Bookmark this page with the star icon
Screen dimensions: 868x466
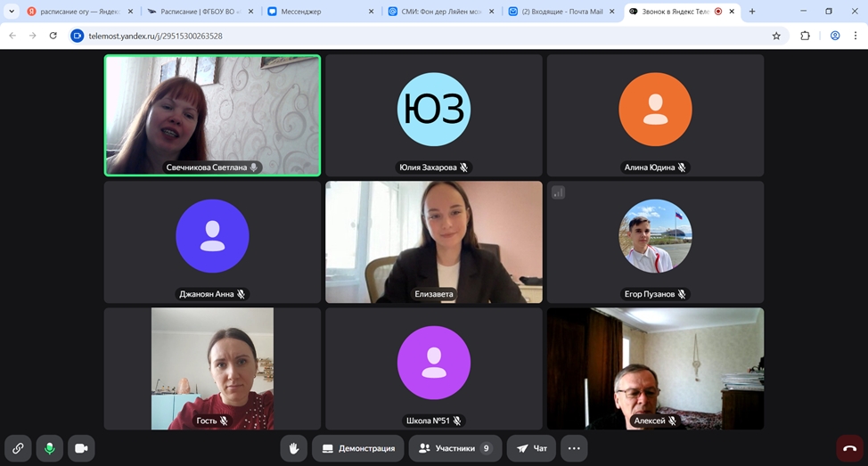click(776, 36)
